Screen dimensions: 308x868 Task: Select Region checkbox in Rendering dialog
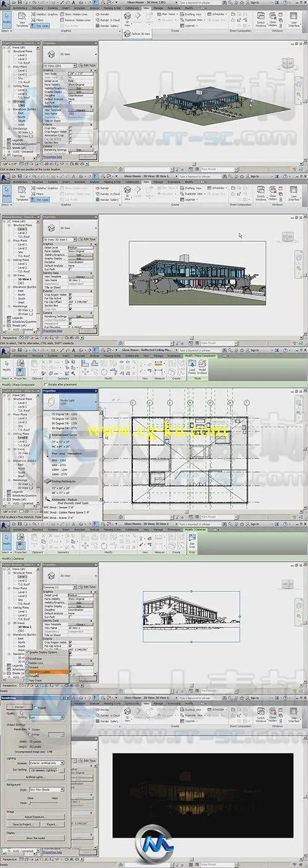tap(36, 707)
